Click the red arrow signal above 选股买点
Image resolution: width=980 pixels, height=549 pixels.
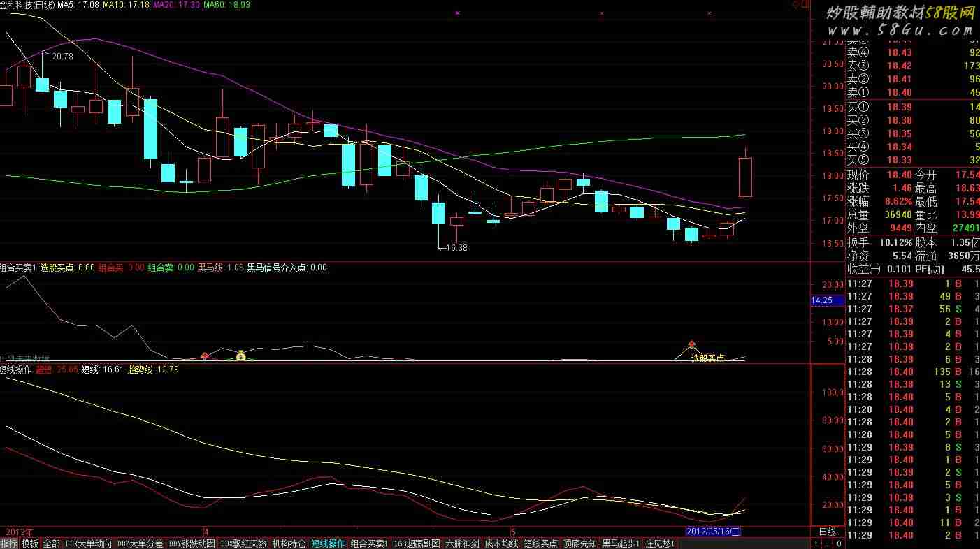[692, 344]
